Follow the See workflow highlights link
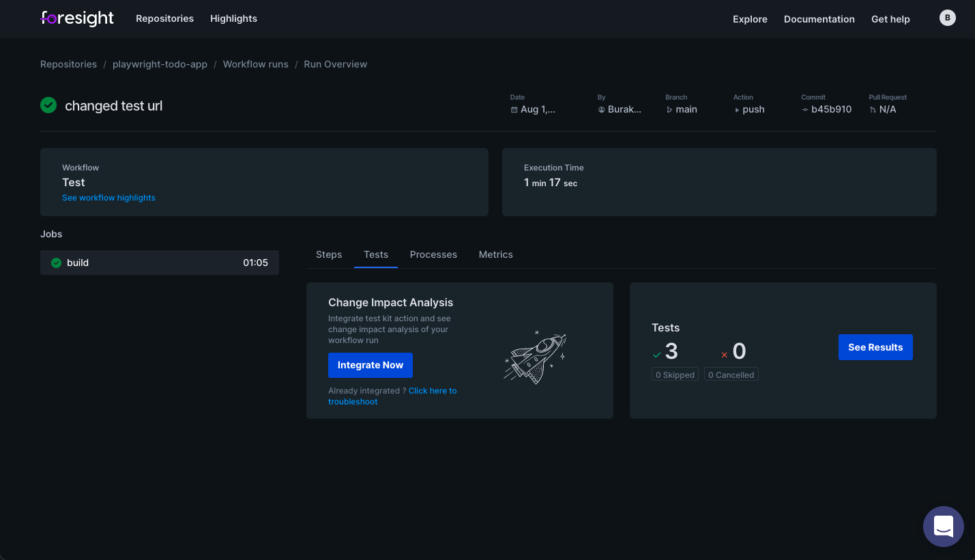 click(x=108, y=198)
